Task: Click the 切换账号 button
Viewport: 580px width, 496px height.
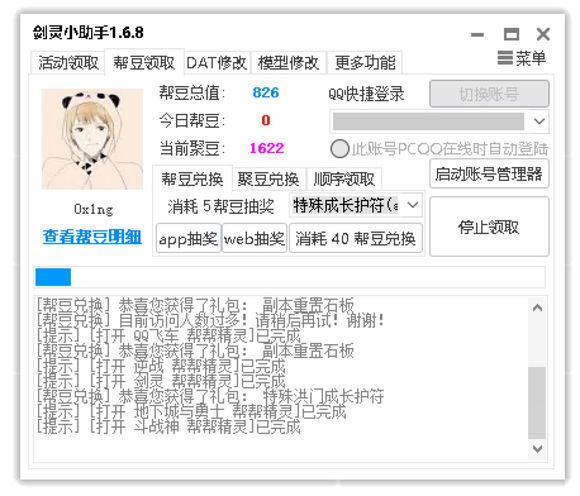Action: click(x=489, y=94)
